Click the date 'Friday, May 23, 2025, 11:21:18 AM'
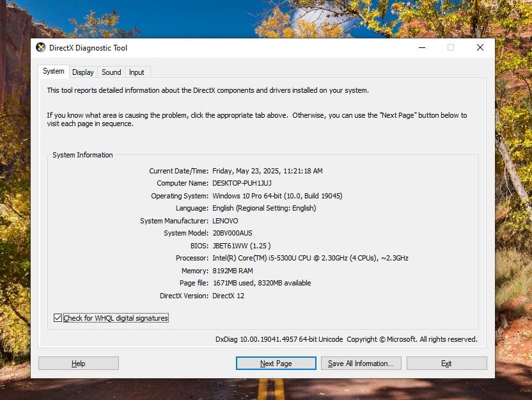532x400 pixels. 267,171
